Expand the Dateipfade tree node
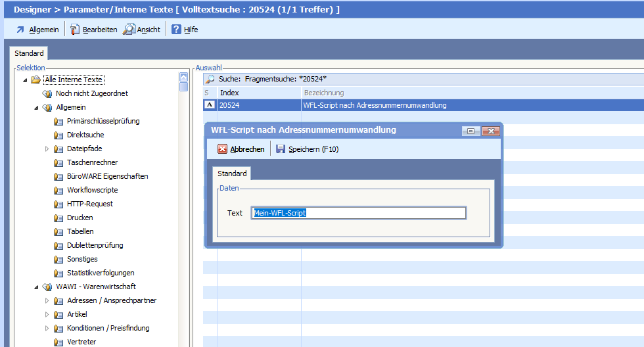 47,149
